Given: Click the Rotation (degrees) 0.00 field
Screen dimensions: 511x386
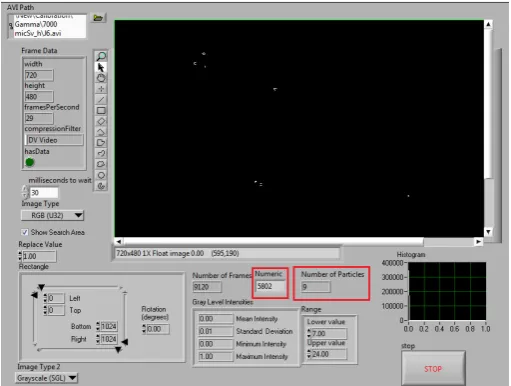Looking at the screenshot, I should pyautogui.click(x=158, y=329).
